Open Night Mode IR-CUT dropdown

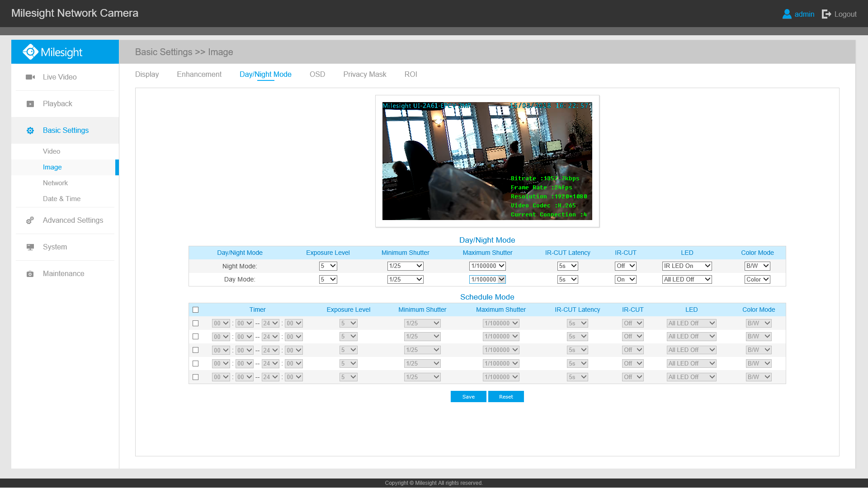[626, 266]
